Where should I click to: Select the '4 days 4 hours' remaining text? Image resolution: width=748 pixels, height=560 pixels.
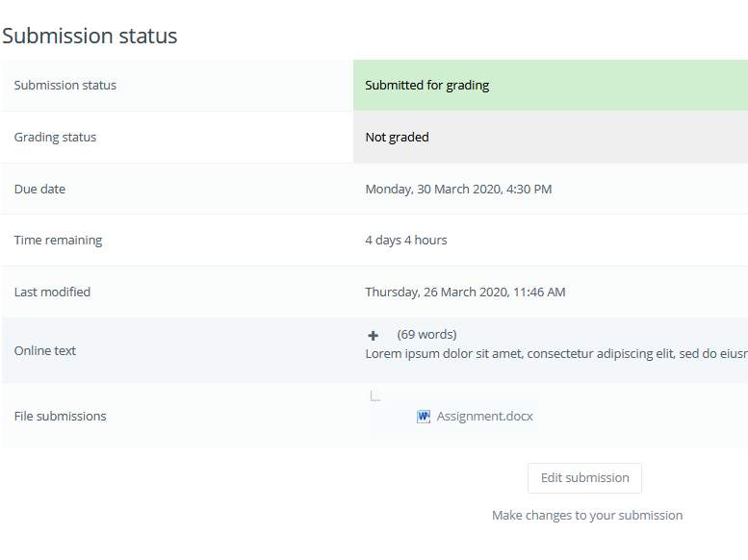pyautogui.click(x=406, y=241)
